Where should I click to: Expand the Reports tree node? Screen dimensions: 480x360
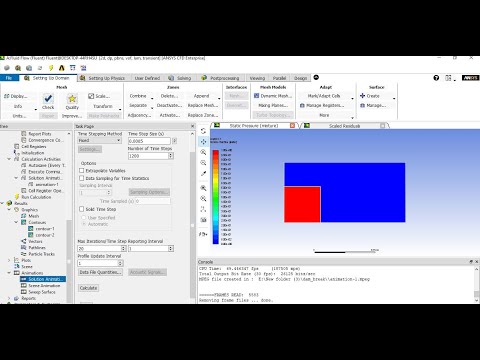[x=9, y=298]
